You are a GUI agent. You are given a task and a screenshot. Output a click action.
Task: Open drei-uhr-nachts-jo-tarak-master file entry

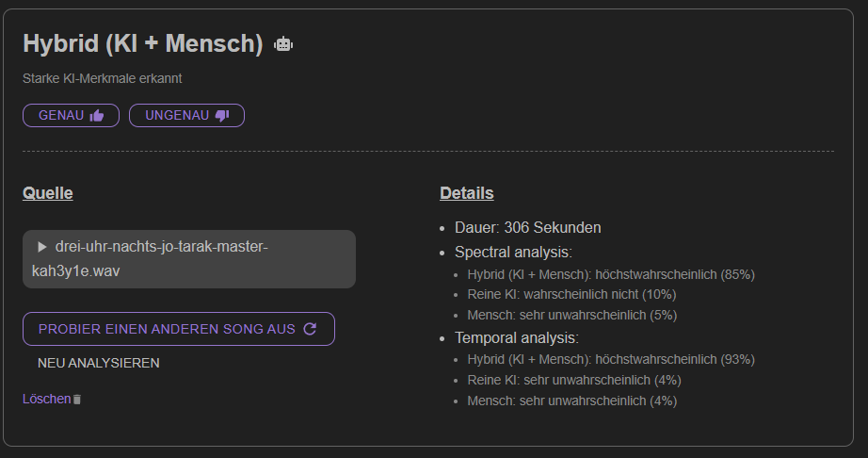tap(189, 259)
